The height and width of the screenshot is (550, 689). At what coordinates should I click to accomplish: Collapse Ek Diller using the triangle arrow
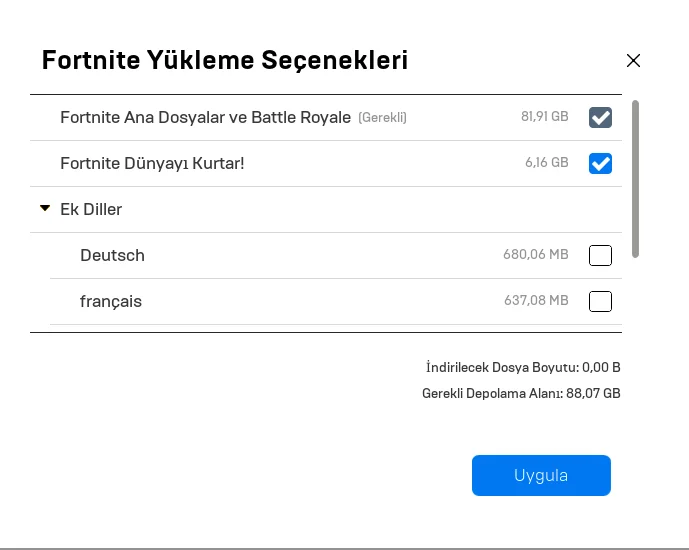point(45,209)
